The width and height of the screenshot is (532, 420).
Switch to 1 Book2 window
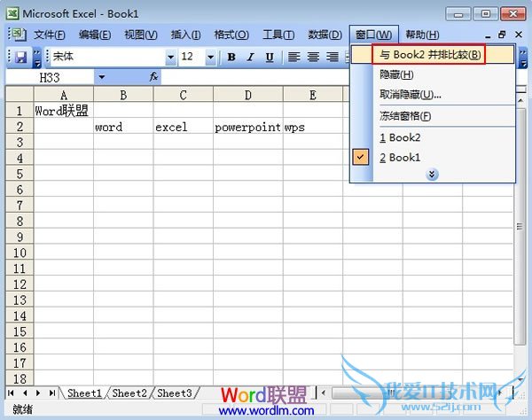pos(433,137)
